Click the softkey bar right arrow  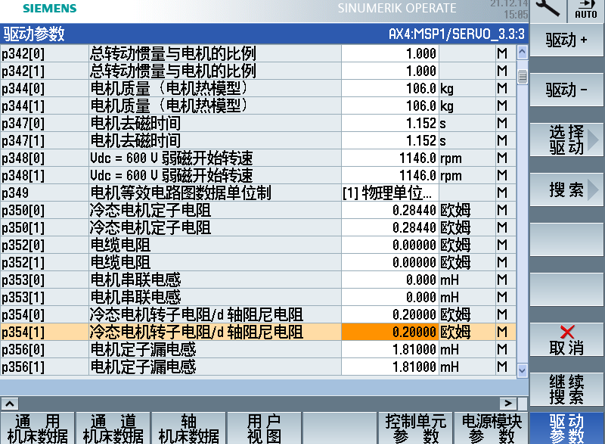tap(508, 403)
